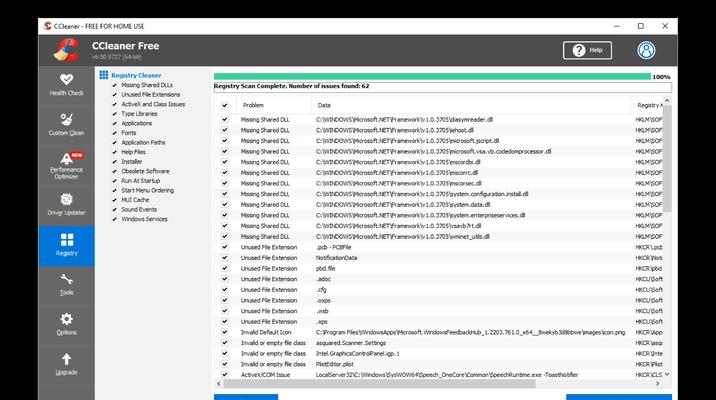716x400 pixels.
Task: Open the Driver Updater section
Action: pos(67,205)
